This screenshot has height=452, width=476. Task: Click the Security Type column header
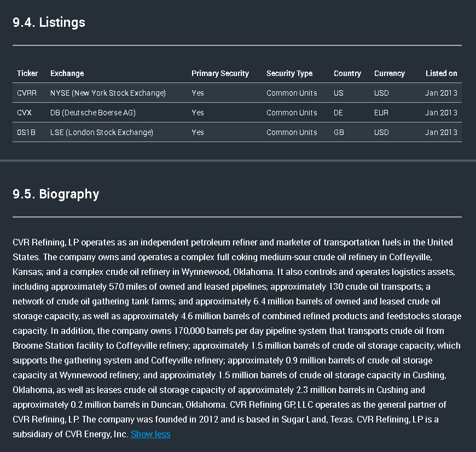point(289,73)
